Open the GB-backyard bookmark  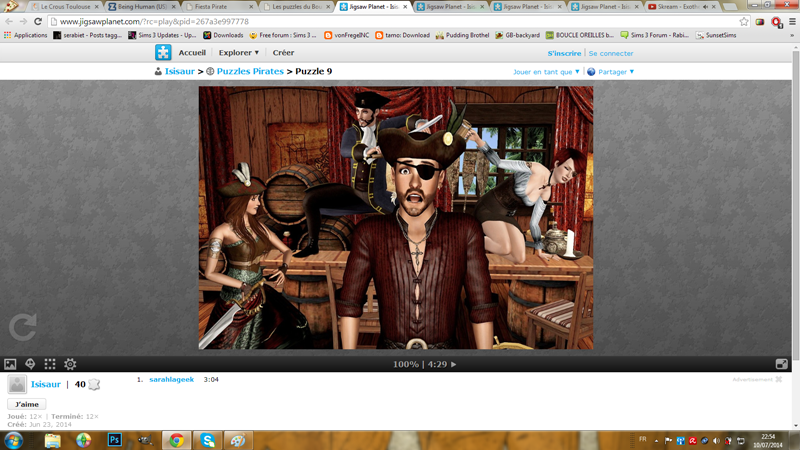click(x=517, y=35)
